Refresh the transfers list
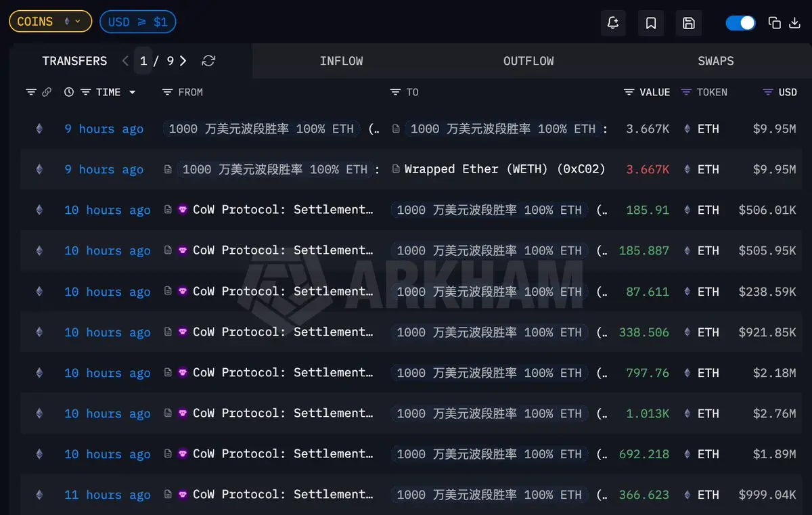 [208, 61]
